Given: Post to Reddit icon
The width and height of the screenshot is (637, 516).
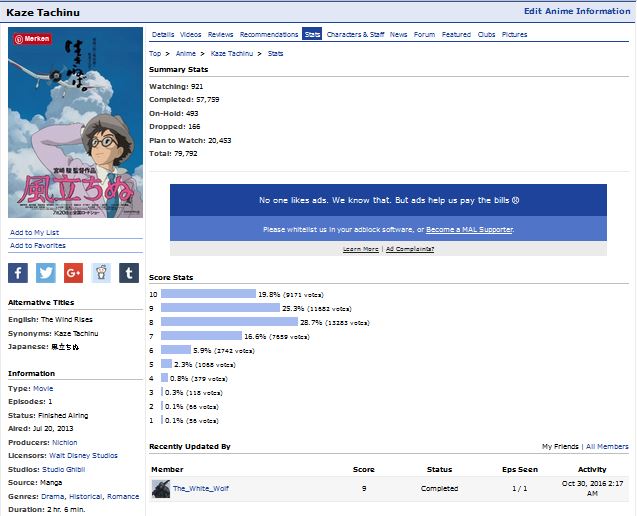Looking at the screenshot, I should pyautogui.click(x=101, y=273).
